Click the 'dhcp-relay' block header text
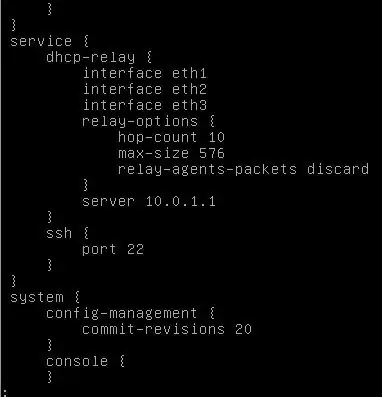This screenshot has width=382, height=397. tap(91, 57)
